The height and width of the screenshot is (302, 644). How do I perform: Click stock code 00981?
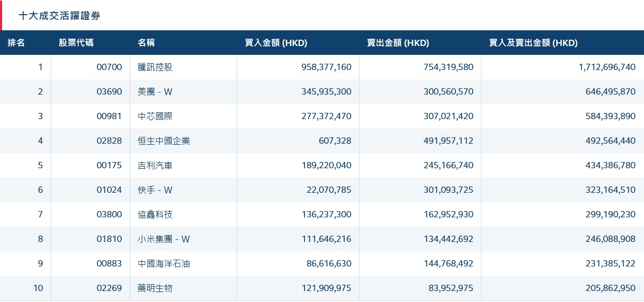pos(109,116)
